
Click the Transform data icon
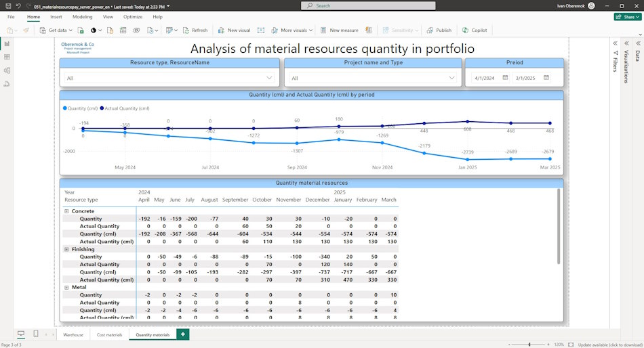pos(172,30)
